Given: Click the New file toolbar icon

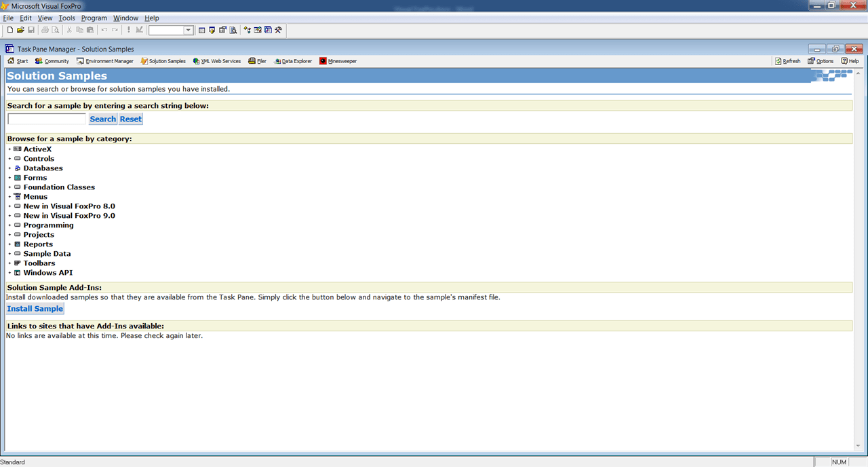Looking at the screenshot, I should [x=10, y=30].
